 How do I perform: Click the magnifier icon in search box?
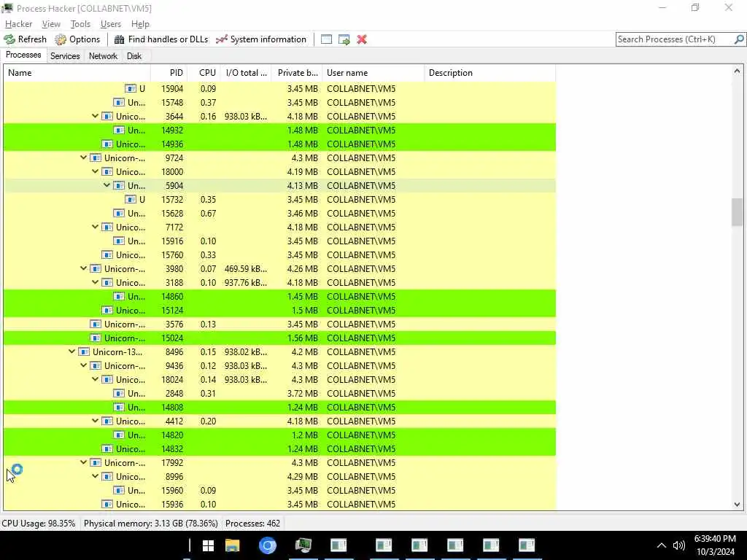[739, 39]
